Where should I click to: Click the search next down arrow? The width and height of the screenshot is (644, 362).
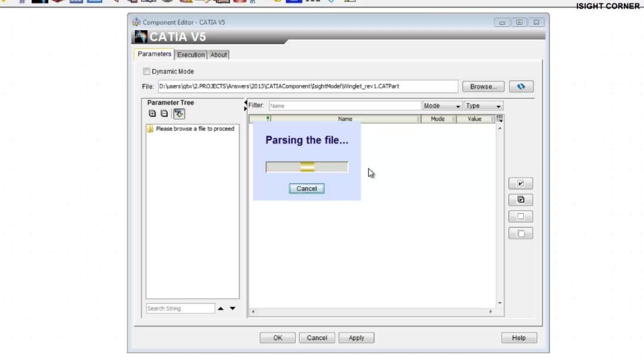click(233, 308)
